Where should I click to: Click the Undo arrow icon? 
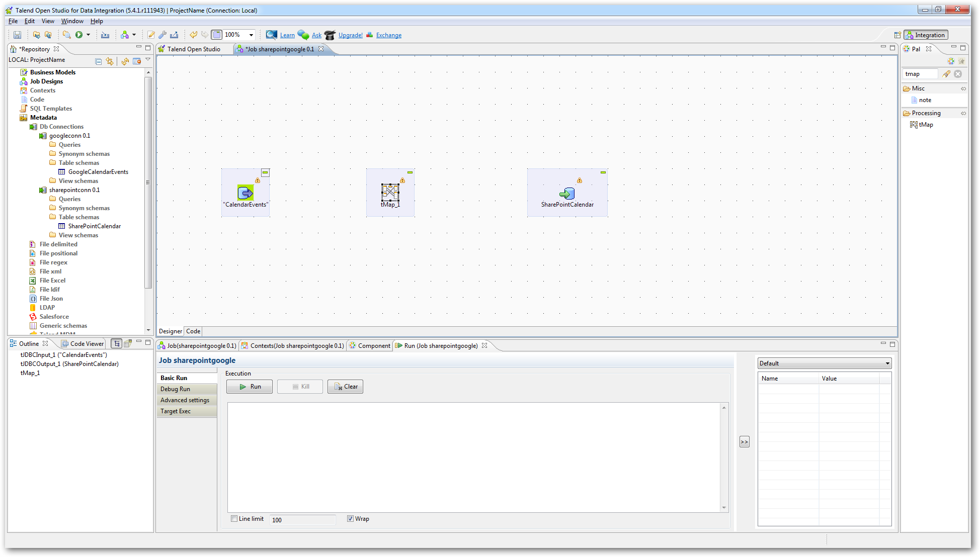193,35
